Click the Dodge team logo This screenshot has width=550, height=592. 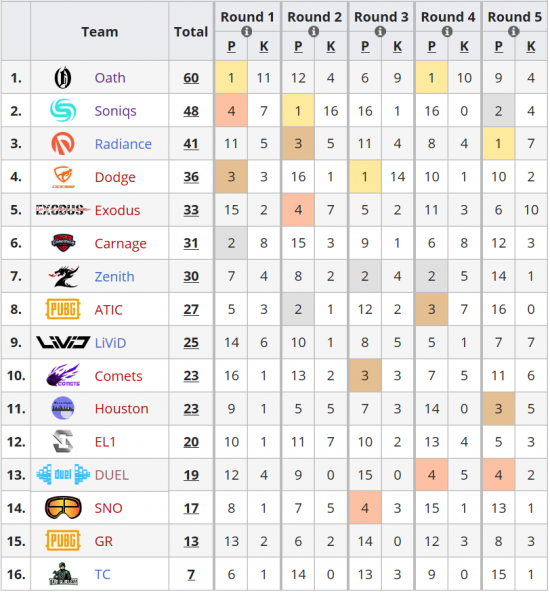click(63, 177)
